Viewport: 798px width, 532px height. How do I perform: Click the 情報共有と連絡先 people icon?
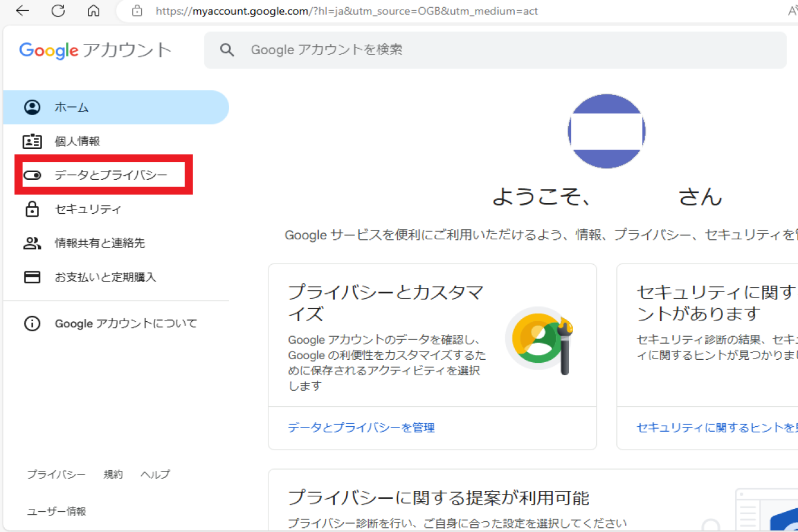click(x=32, y=243)
